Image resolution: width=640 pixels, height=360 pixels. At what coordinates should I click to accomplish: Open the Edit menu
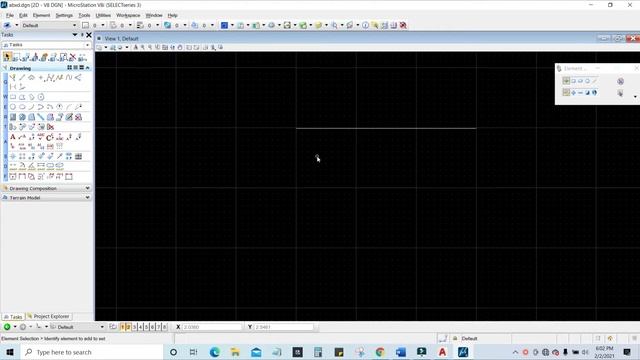coord(23,15)
